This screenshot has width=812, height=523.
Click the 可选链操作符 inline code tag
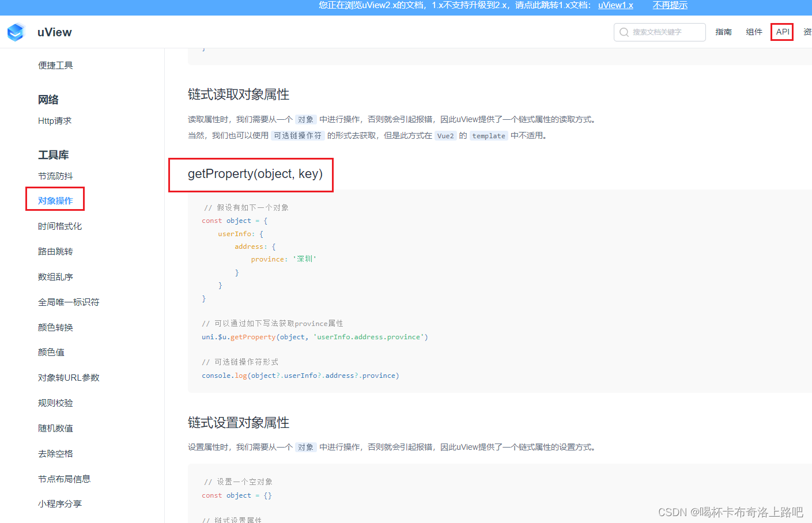[298, 135]
